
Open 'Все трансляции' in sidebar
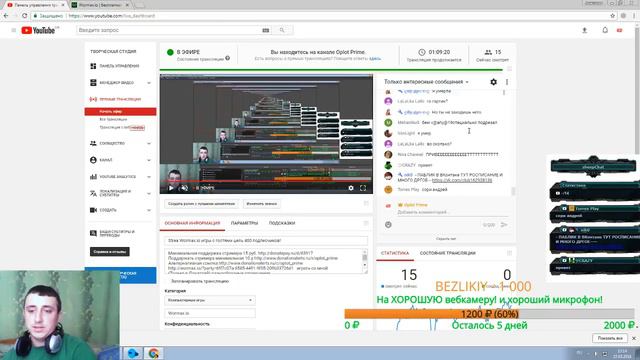(113, 119)
